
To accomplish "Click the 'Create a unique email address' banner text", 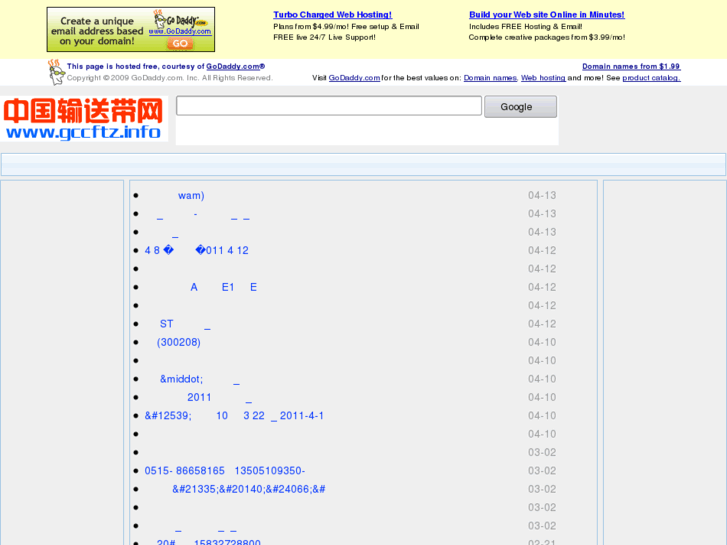I will [x=97, y=31].
